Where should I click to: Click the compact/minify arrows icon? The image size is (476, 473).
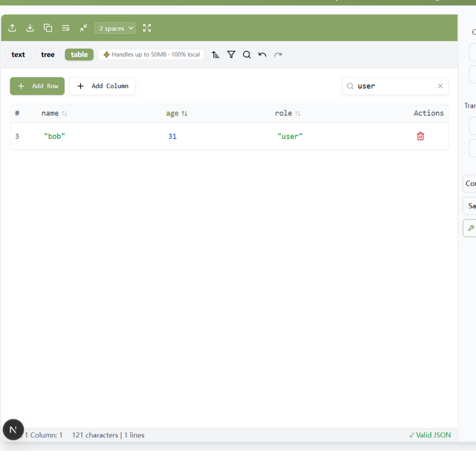point(83,28)
